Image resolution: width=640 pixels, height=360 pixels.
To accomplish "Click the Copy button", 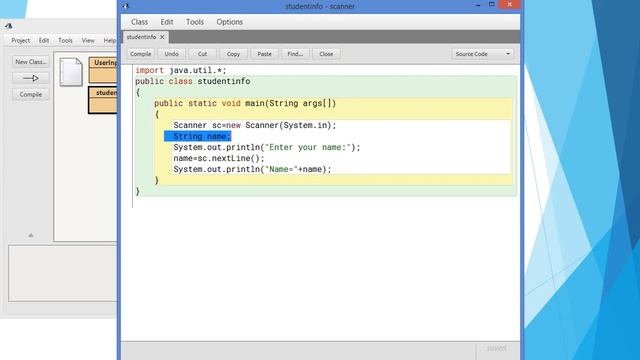I will [x=233, y=54].
